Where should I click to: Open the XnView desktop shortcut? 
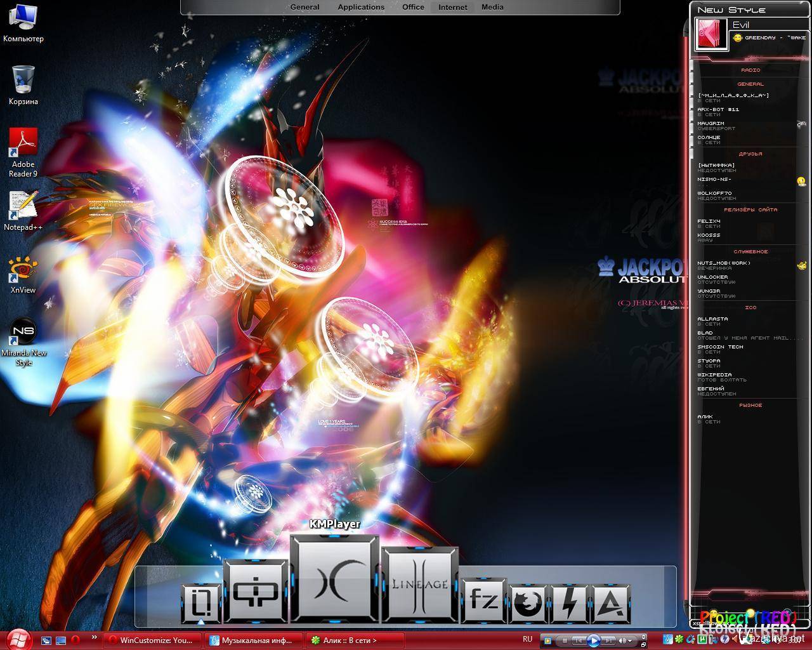(x=23, y=275)
